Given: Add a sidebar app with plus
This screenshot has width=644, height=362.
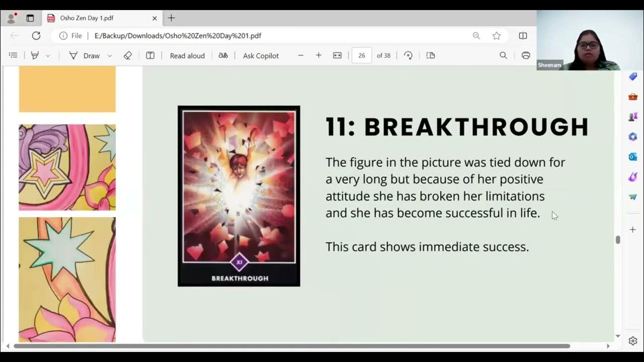Looking at the screenshot, I should pyautogui.click(x=633, y=230).
